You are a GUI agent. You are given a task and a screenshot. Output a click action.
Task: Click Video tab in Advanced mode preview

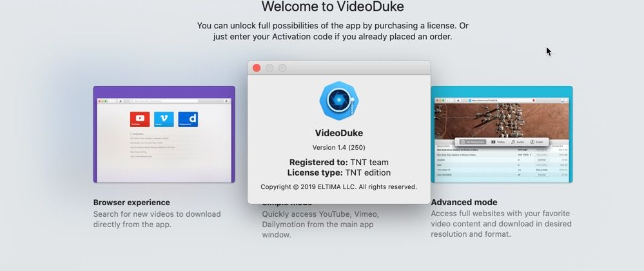498,142
